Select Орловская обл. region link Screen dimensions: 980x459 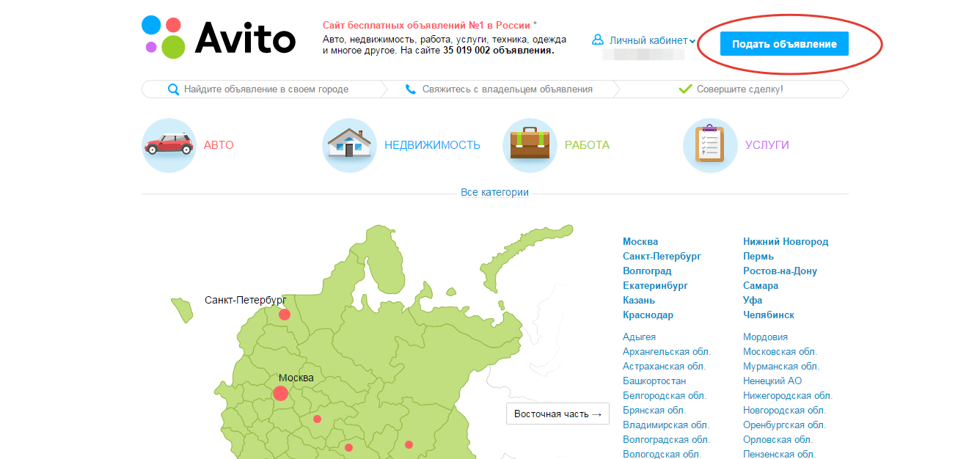tap(778, 439)
